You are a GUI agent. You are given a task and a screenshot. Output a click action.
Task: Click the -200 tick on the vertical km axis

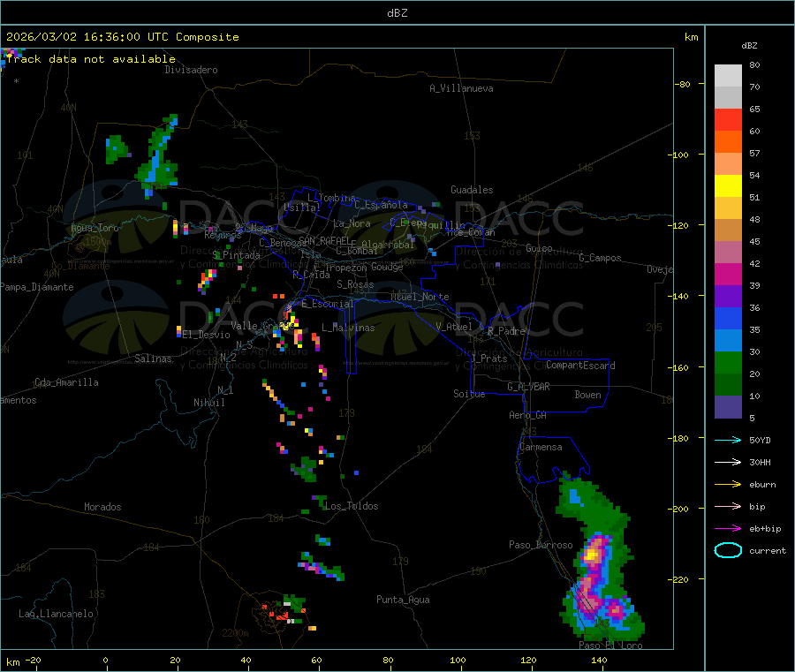point(678,509)
